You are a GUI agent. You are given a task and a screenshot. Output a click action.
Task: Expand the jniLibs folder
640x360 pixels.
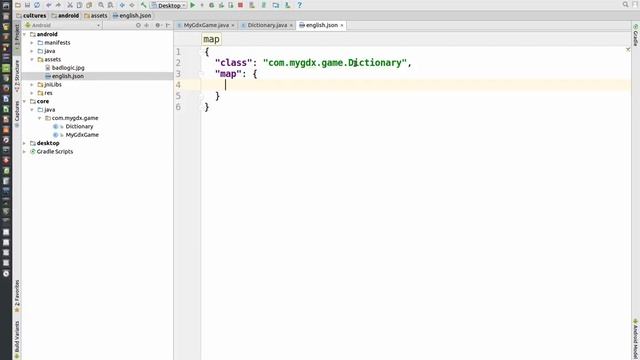click(32, 84)
